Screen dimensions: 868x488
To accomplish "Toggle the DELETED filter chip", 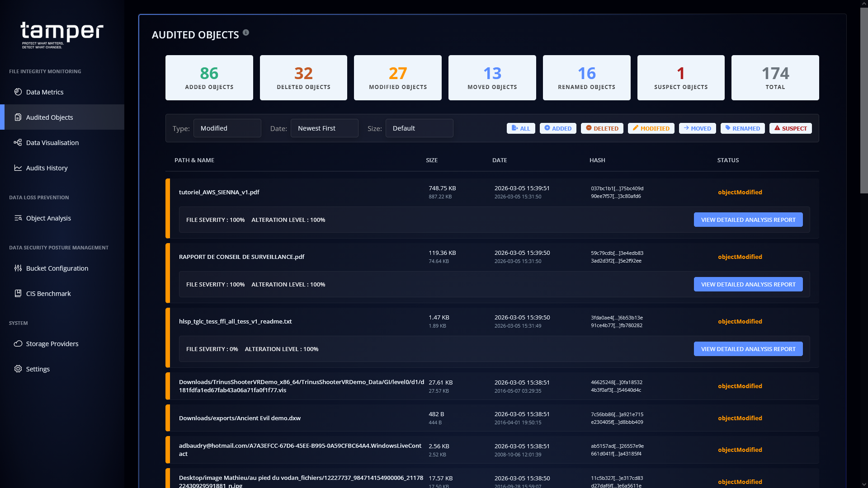I will point(602,128).
